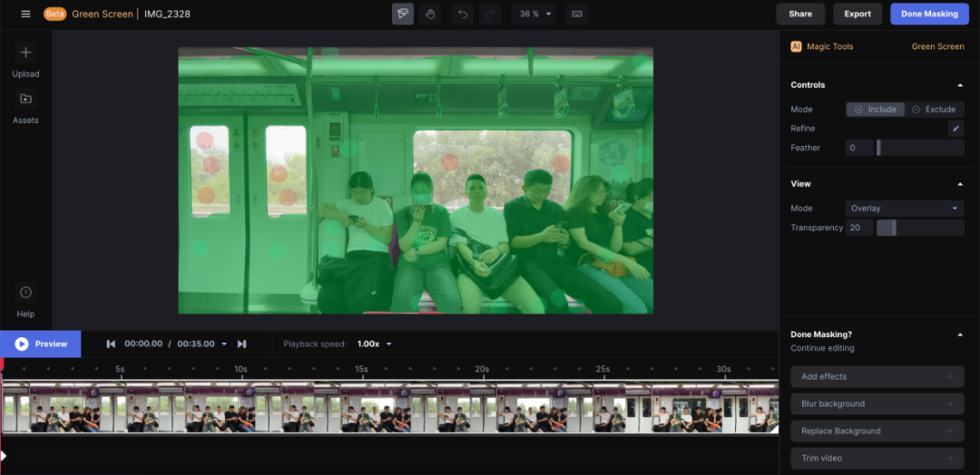
Task: Open the View Mode Overlay dropdown
Action: pyautogui.click(x=904, y=208)
